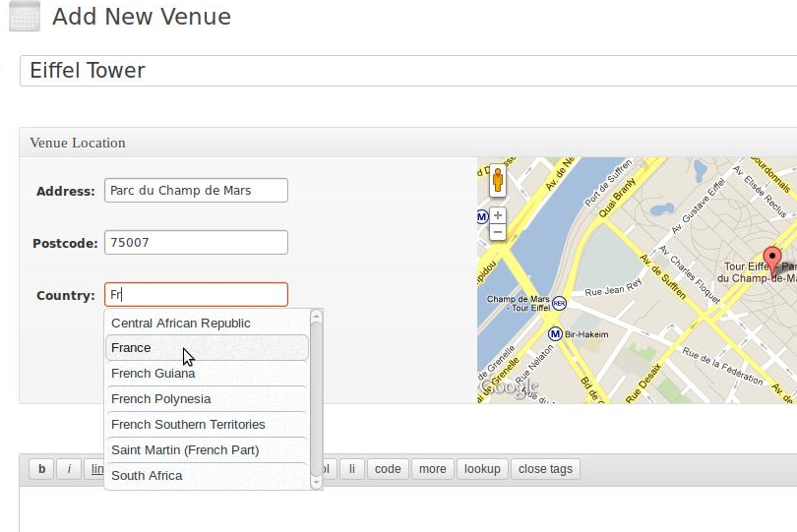Click into the description editor text area
The width and height of the screenshot is (797, 532).
pyautogui.click(x=408, y=509)
